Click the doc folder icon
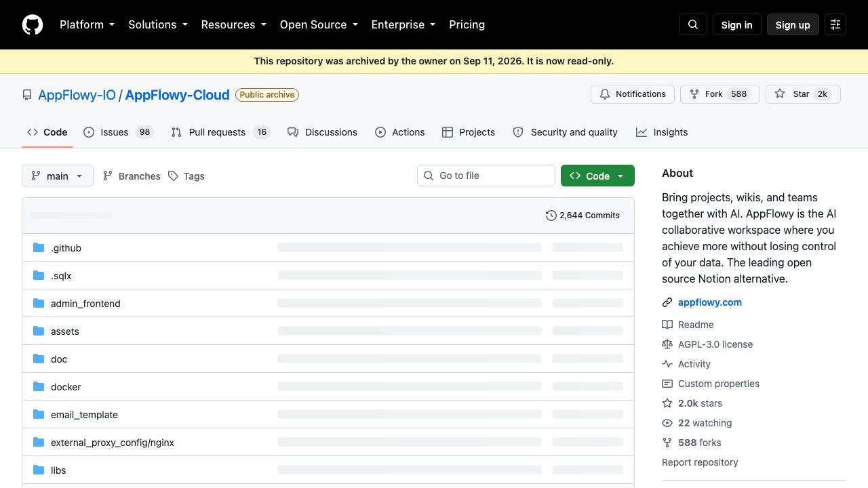868x488 pixels. pyautogui.click(x=39, y=359)
